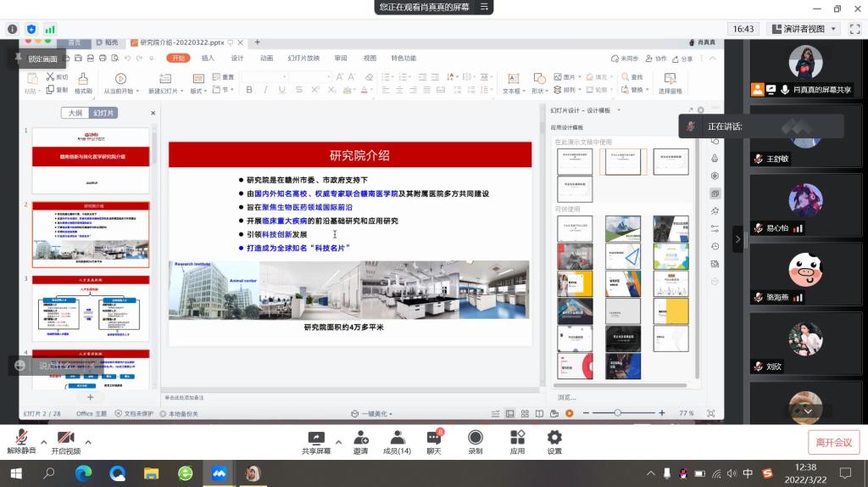Screen dimensions: 868x487
Task: Open meeting 设置 gear icon
Action: pyautogui.click(x=554, y=439)
